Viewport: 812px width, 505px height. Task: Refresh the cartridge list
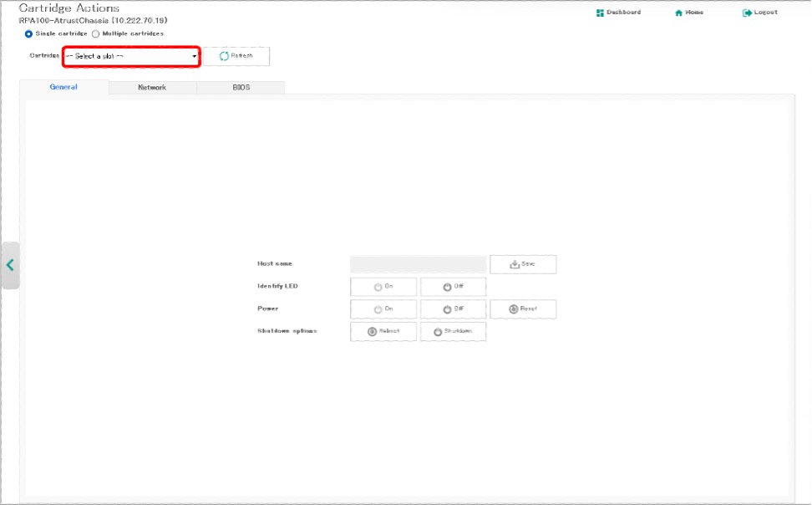click(236, 56)
